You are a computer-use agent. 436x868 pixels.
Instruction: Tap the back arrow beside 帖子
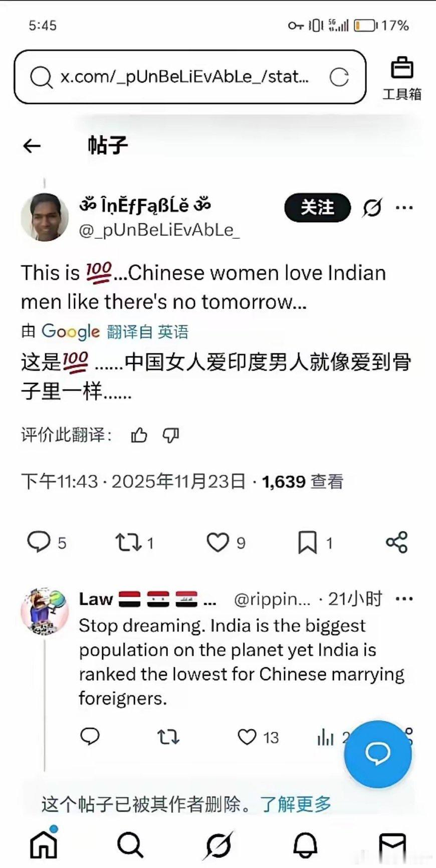tap(32, 146)
